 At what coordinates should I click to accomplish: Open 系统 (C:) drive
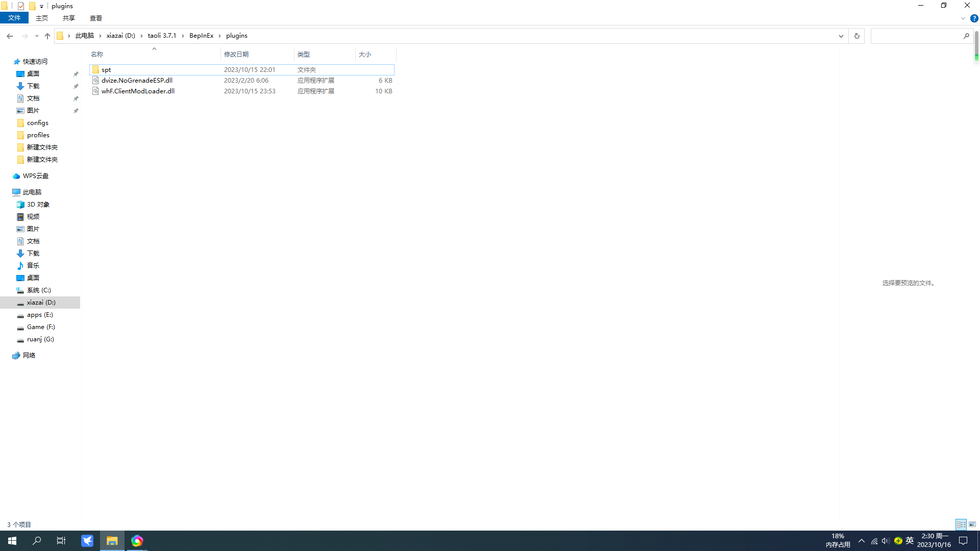point(39,290)
